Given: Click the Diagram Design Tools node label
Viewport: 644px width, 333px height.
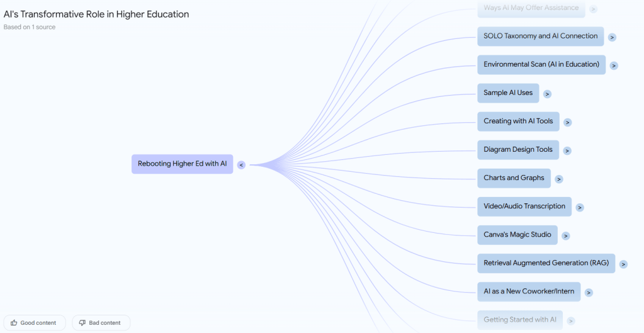Looking at the screenshot, I should pyautogui.click(x=517, y=149).
